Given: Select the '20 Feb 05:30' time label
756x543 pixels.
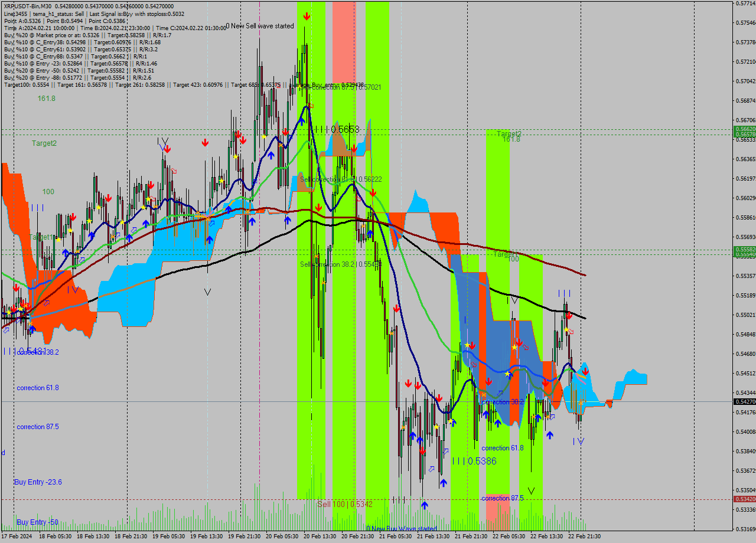Looking at the screenshot, I should click(281, 537).
